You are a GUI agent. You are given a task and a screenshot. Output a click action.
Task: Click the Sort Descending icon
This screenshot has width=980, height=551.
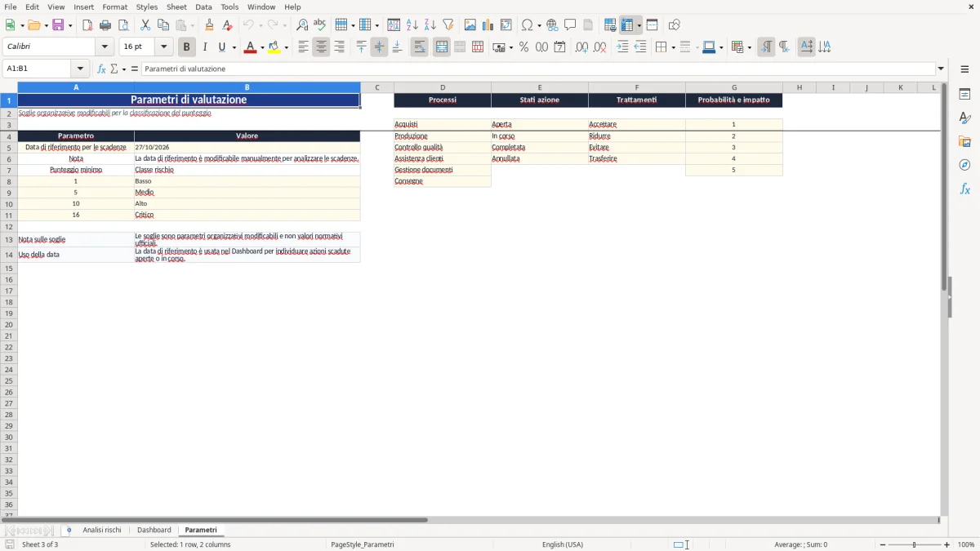(x=430, y=25)
